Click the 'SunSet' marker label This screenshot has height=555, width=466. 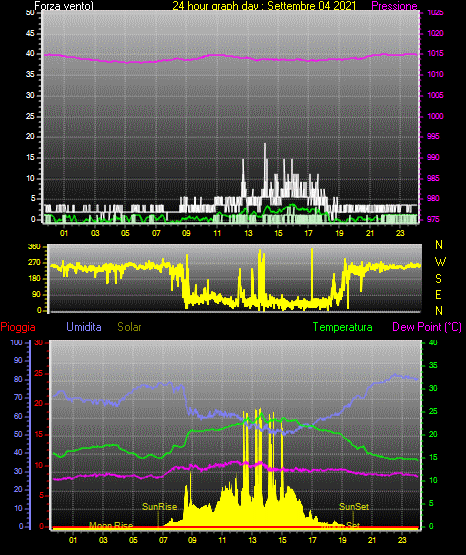click(x=354, y=507)
